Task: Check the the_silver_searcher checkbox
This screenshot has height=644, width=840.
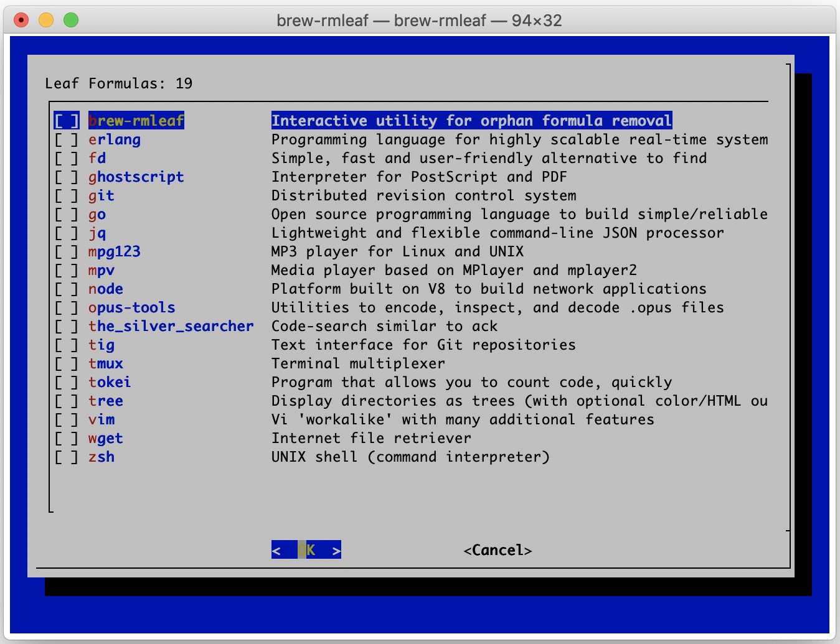Action: [67, 326]
